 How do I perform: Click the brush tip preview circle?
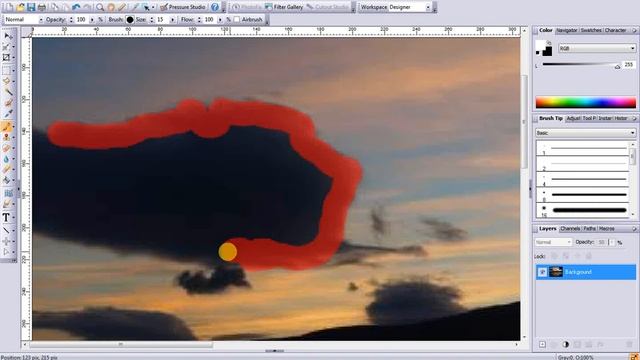pos(130,20)
